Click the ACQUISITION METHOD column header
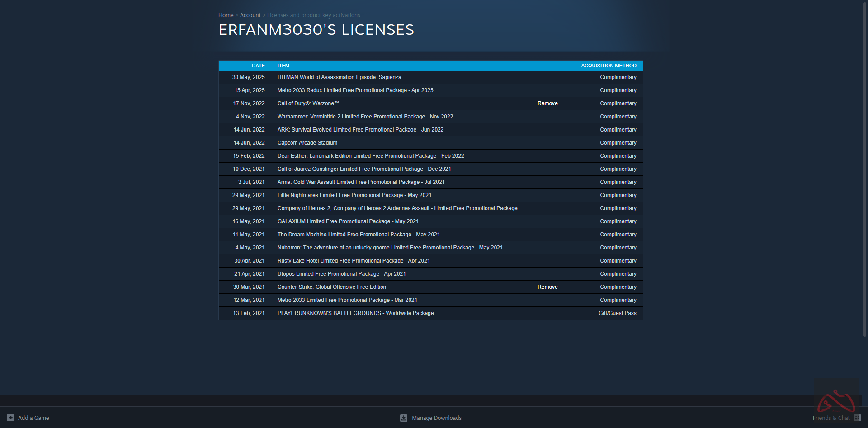The image size is (868, 428). tap(609, 66)
